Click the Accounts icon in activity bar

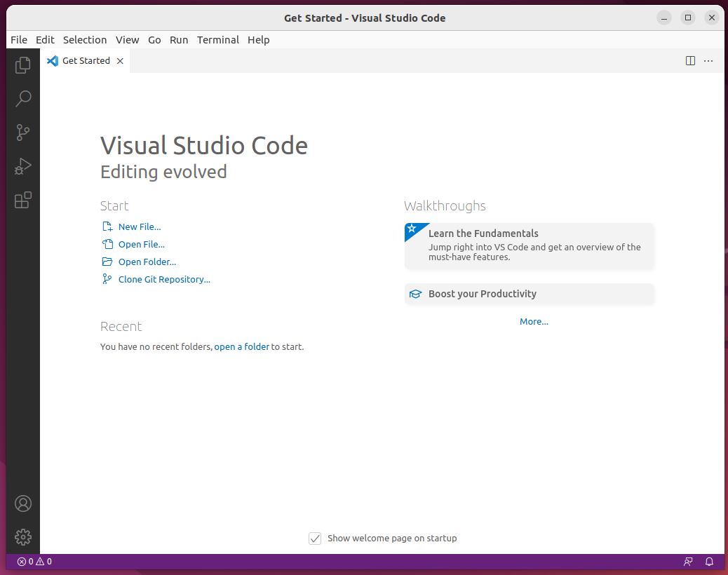(23, 503)
